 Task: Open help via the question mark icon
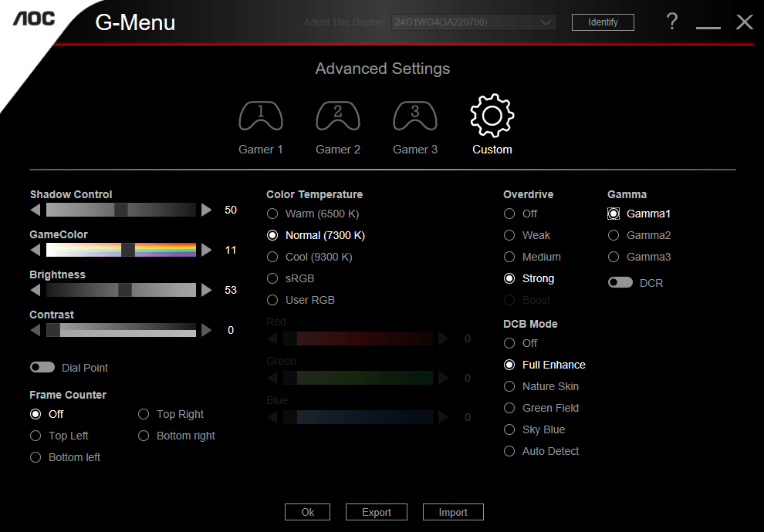672,22
